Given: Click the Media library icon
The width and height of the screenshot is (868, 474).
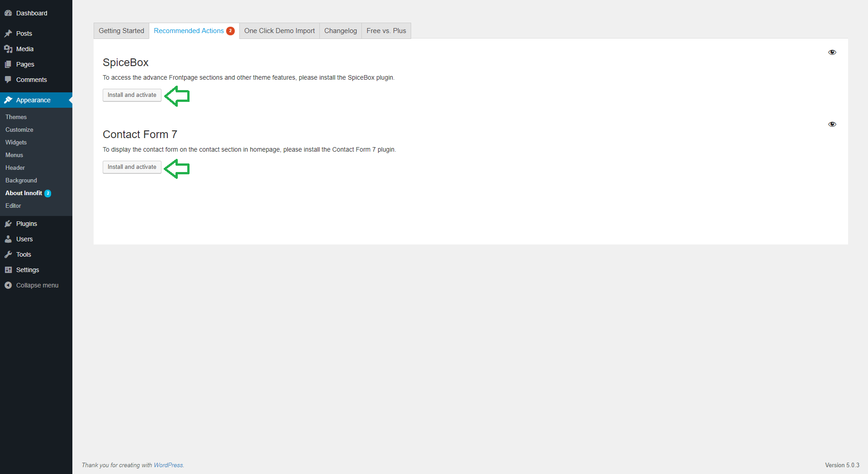Looking at the screenshot, I should [x=8, y=49].
